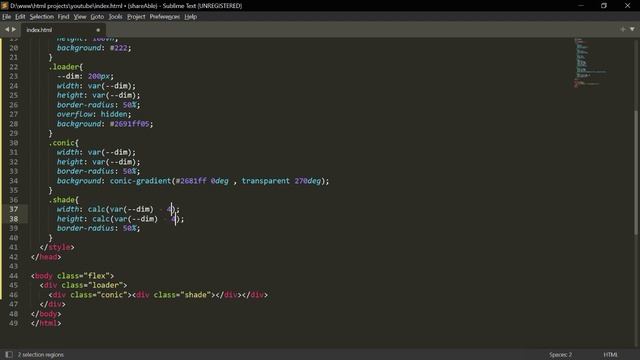Open the Project menu
The width and height of the screenshot is (640, 360).
pos(136,17)
